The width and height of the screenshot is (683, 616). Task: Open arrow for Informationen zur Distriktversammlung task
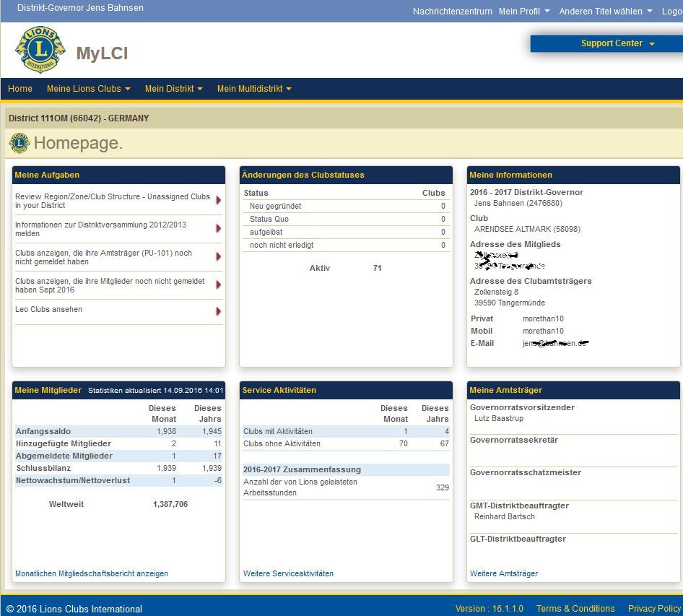point(219,228)
